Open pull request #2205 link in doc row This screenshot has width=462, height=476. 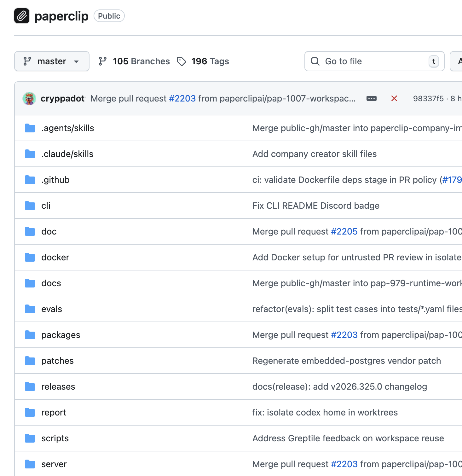[344, 231]
